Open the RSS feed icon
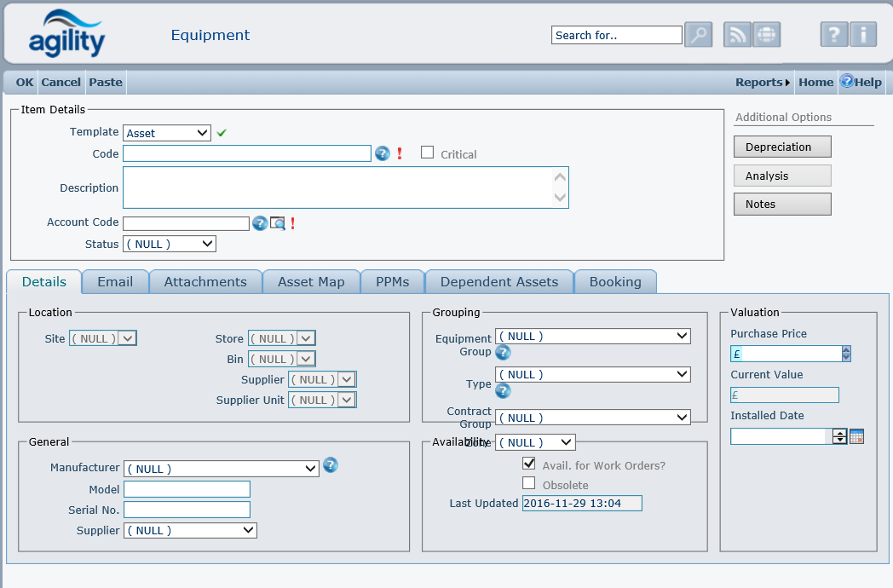893x588 pixels. (x=737, y=35)
